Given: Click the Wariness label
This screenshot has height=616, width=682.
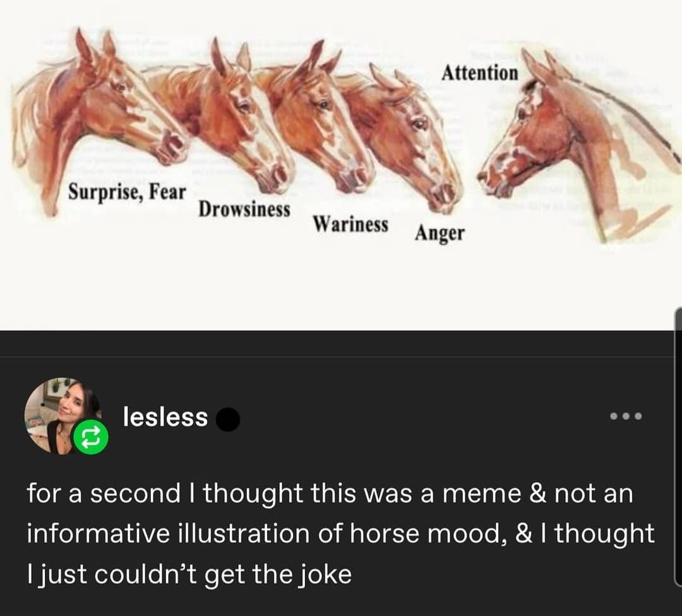Looking at the screenshot, I should 351,224.
